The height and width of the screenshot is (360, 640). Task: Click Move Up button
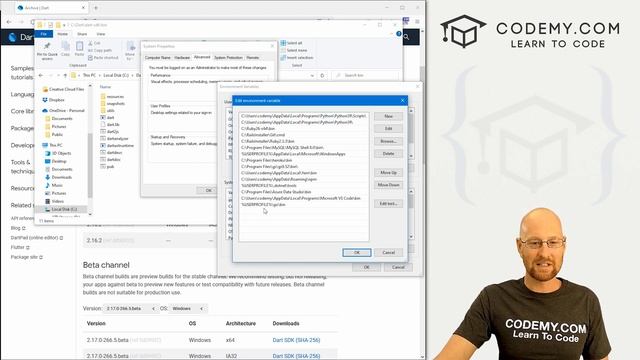(389, 173)
